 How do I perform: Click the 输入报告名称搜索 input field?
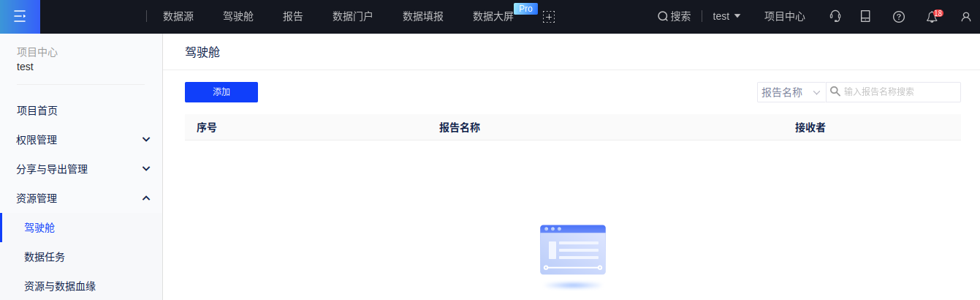click(x=899, y=92)
